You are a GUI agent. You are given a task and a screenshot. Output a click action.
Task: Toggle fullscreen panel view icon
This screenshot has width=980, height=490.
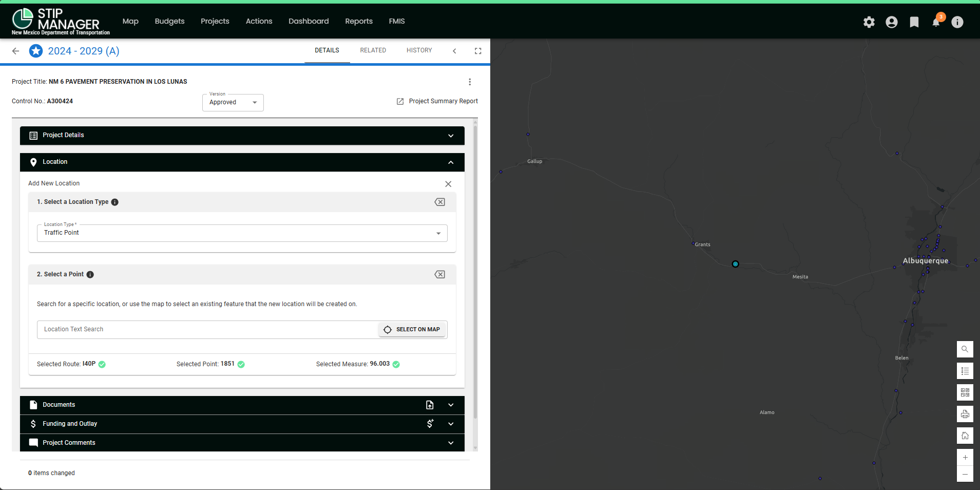pyautogui.click(x=478, y=51)
